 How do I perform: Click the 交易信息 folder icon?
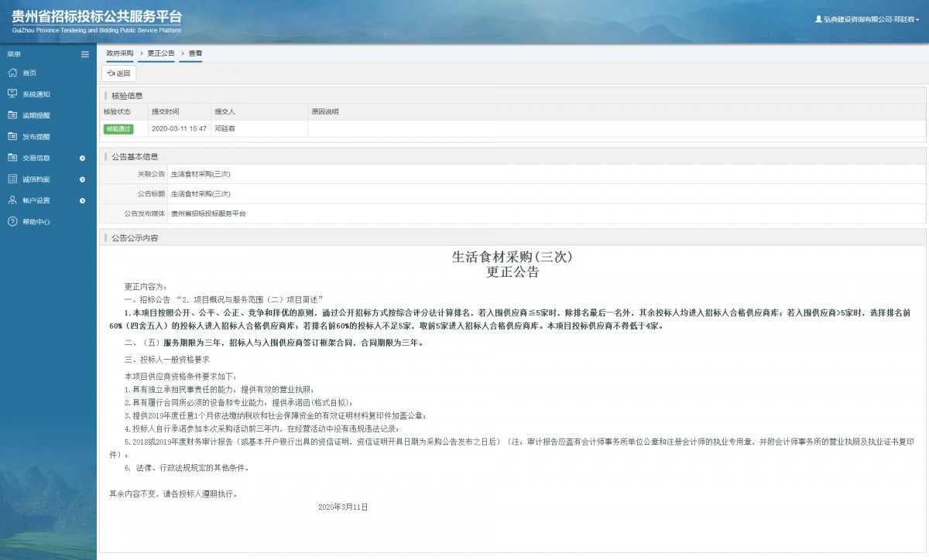click(12, 158)
